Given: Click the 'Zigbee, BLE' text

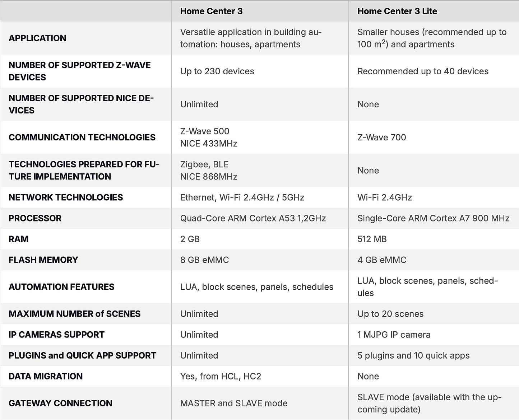Looking at the screenshot, I should click(204, 164).
